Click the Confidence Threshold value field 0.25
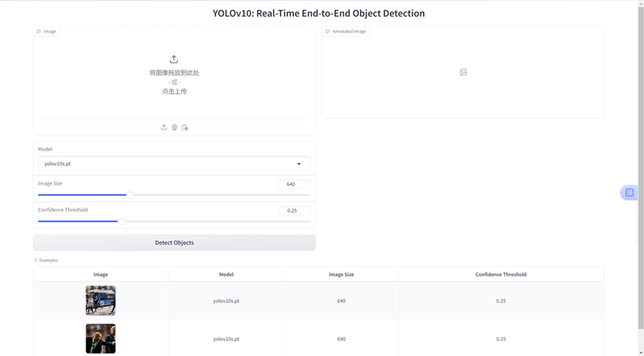Screen dimensions: 644x356 pyautogui.click(x=295, y=211)
